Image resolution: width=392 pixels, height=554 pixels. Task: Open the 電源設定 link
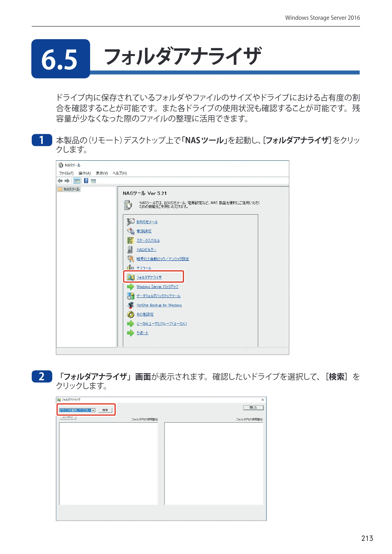[x=144, y=231]
